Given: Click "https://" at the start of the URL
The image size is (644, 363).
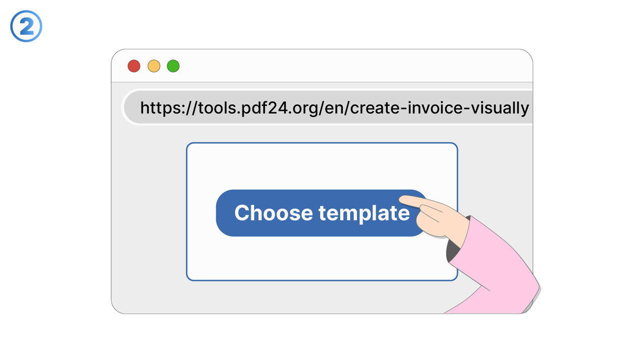Looking at the screenshot, I should pos(161,108).
